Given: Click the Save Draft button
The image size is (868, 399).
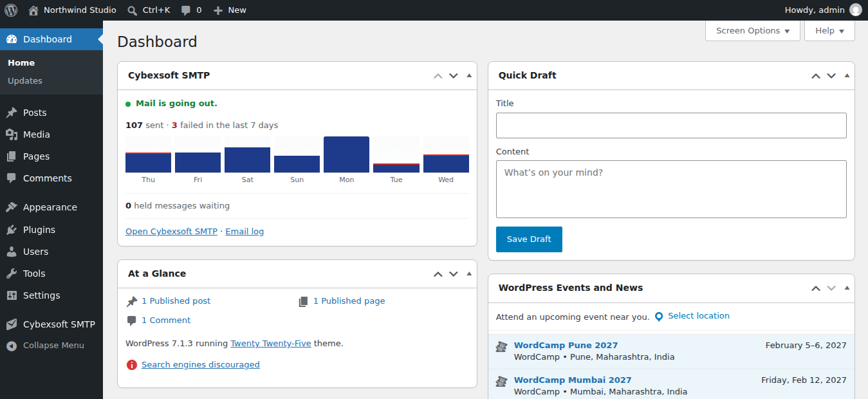Looking at the screenshot, I should tap(529, 239).
